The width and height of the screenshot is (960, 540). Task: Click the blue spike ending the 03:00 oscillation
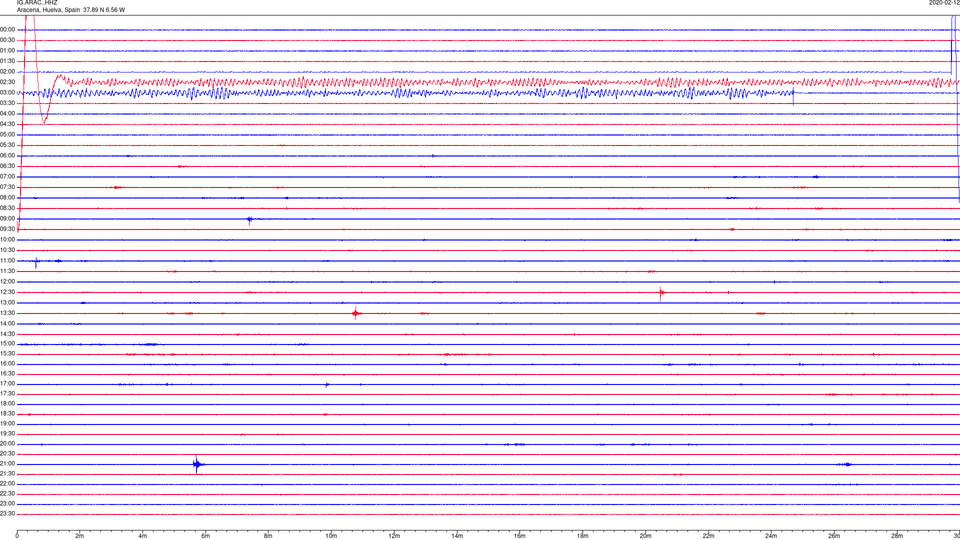pyautogui.click(x=793, y=95)
